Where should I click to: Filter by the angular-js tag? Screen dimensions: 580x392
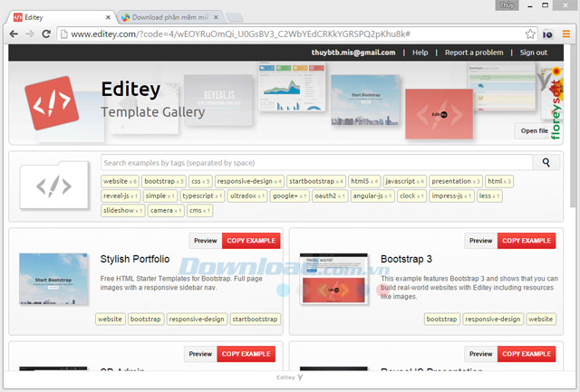(x=372, y=196)
